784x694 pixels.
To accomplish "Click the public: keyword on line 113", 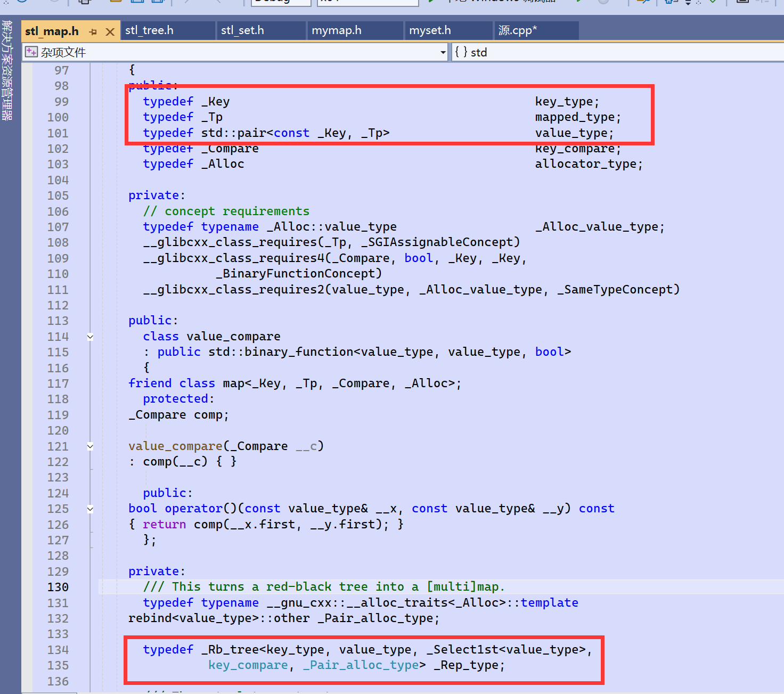I will (x=153, y=321).
